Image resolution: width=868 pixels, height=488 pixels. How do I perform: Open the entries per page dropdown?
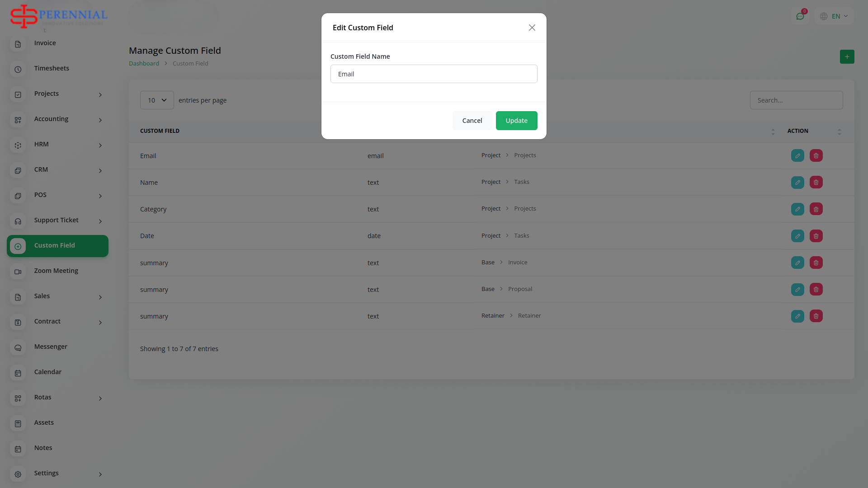click(157, 100)
